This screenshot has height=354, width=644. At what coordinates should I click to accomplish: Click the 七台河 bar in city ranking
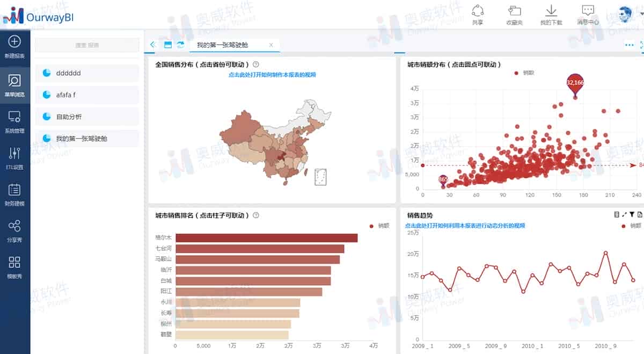260,249
